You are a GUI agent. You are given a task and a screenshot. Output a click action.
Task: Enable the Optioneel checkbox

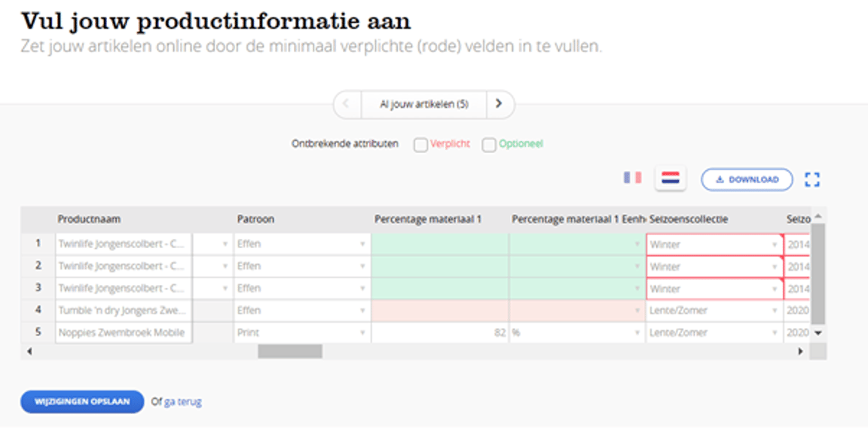(489, 145)
